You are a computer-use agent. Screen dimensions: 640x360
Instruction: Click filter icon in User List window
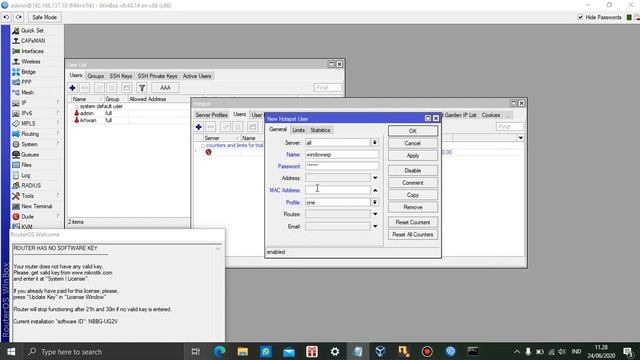[x=142, y=88]
